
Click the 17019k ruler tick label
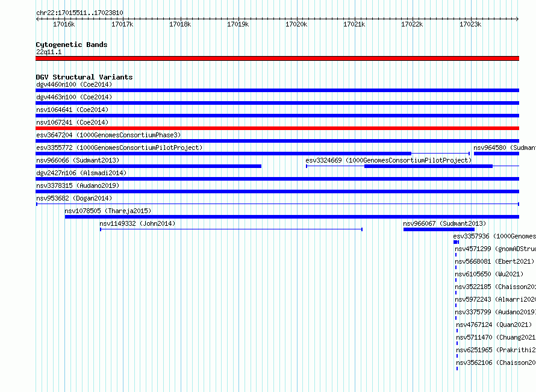tap(238, 24)
